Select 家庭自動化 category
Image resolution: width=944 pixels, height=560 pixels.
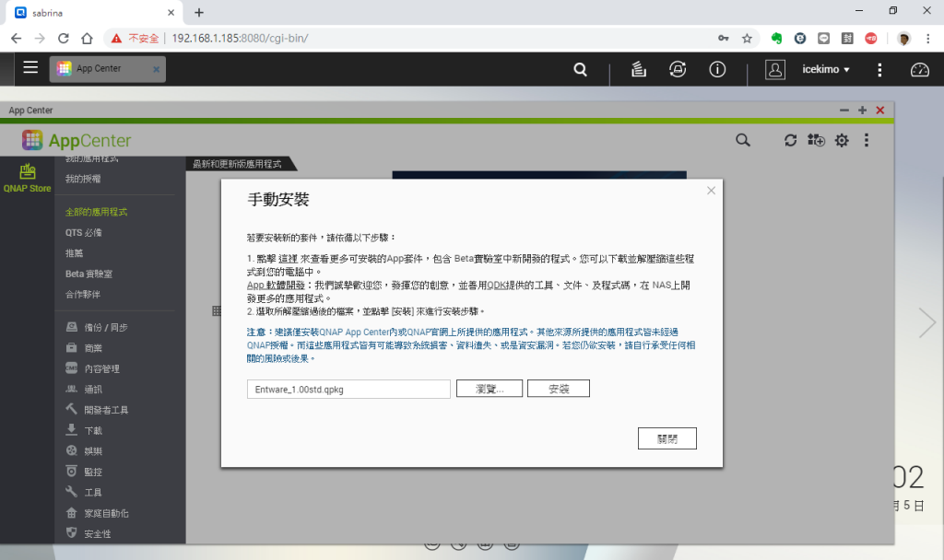tap(97, 513)
